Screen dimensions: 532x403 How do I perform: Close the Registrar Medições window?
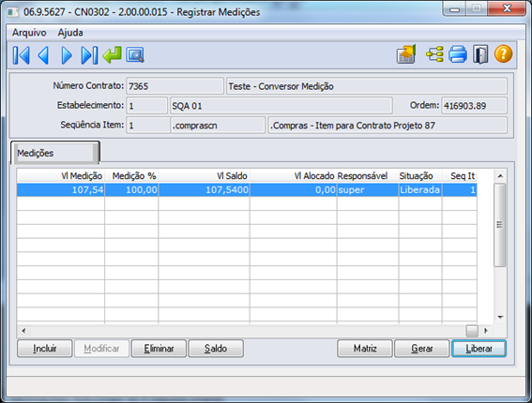pos(507,8)
